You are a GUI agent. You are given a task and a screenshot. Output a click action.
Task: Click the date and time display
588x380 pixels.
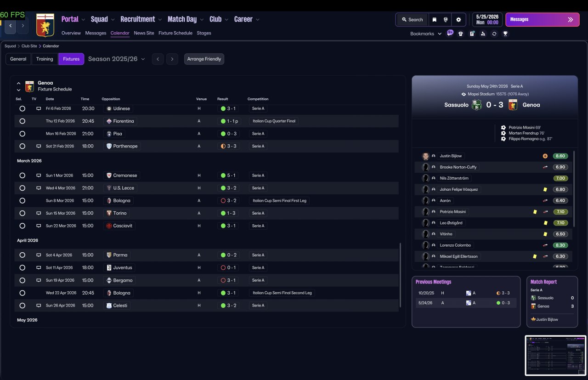click(x=487, y=19)
